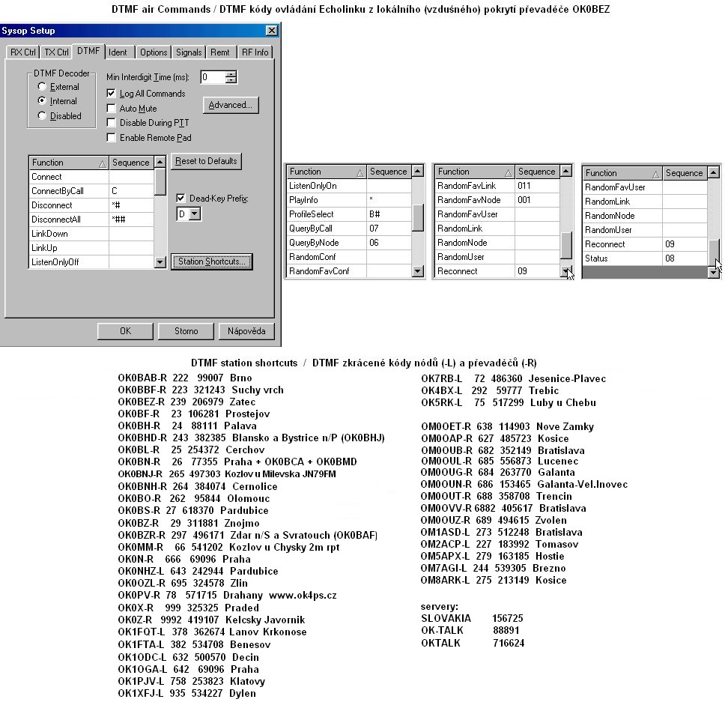The height and width of the screenshot is (705, 728).
Task: Click scroll-up arrow in Sysop Setup function list
Action: [x=160, y=162]
